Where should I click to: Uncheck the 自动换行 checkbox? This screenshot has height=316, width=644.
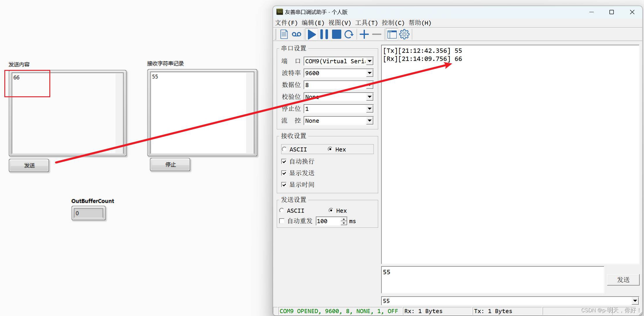284,161
